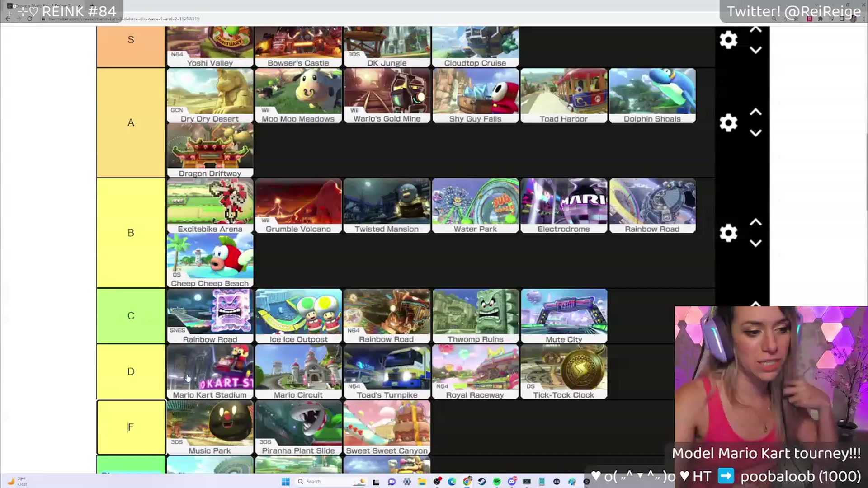
Task: Select the Mario Kart Stadium track card
Action: 210,372
